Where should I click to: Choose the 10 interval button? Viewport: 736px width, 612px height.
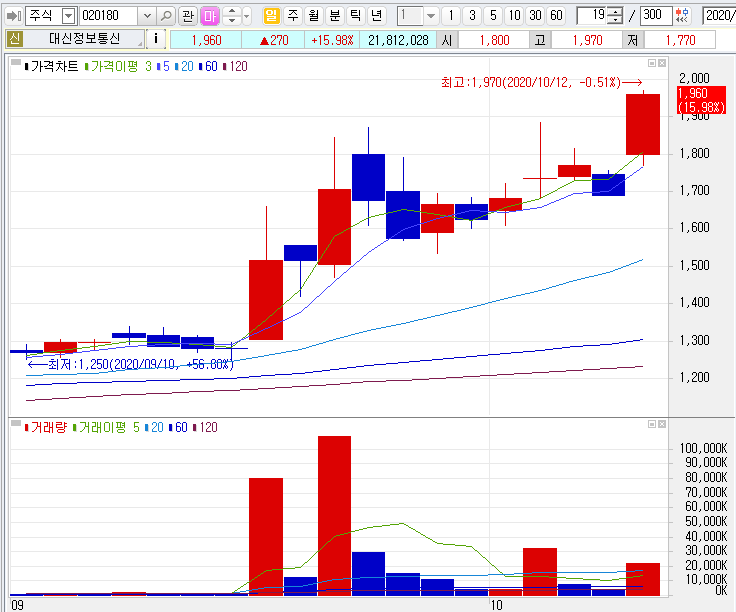(x=514, y=16)
